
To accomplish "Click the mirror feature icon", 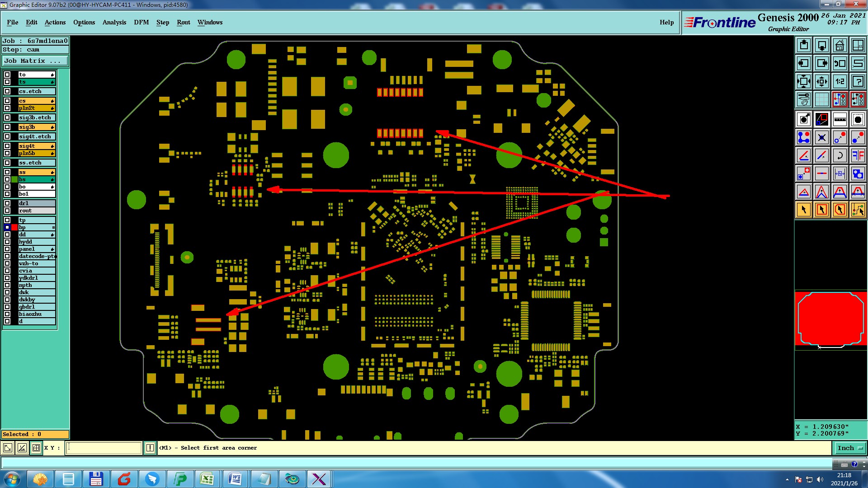I will 858,155.
